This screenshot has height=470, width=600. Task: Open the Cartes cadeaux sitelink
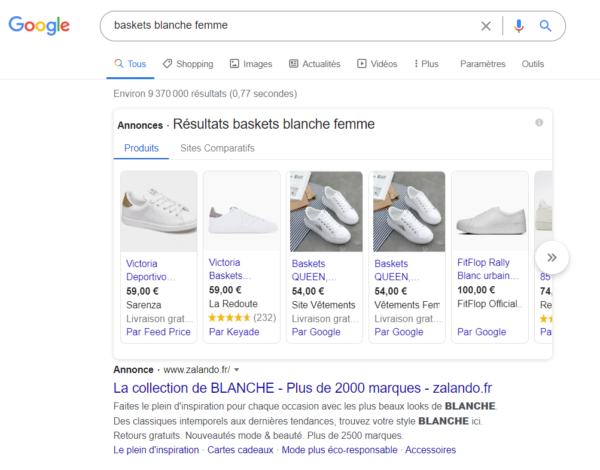pos(240,451)
